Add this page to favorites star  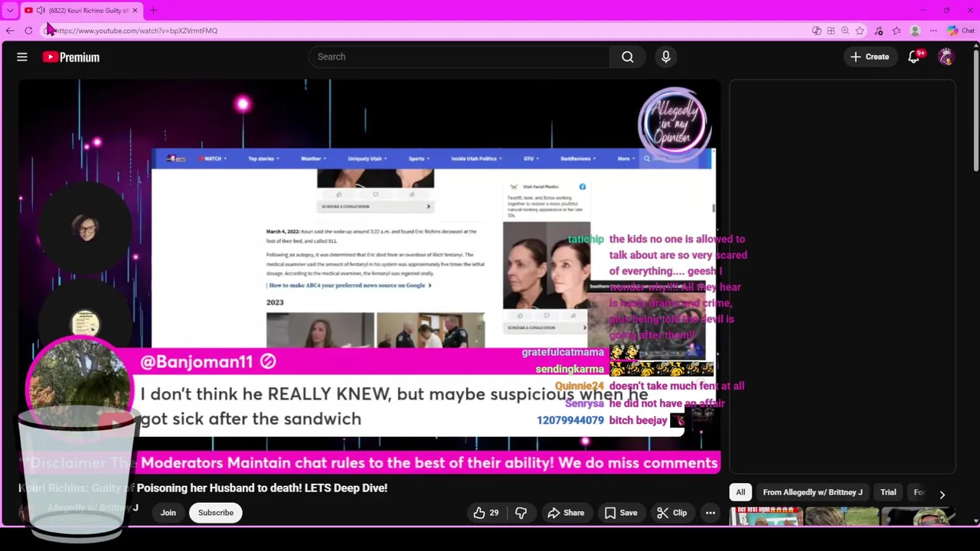click(x=860, y=31)
